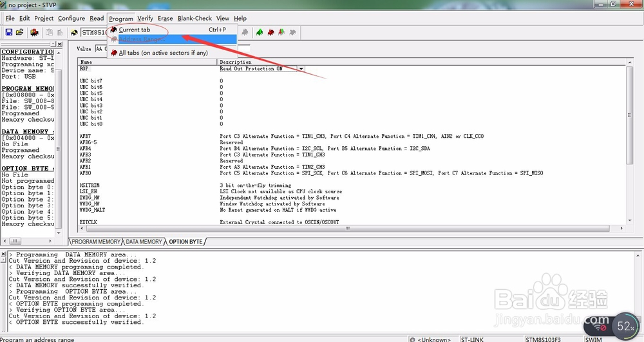Click the AFR7 row name

85,136
